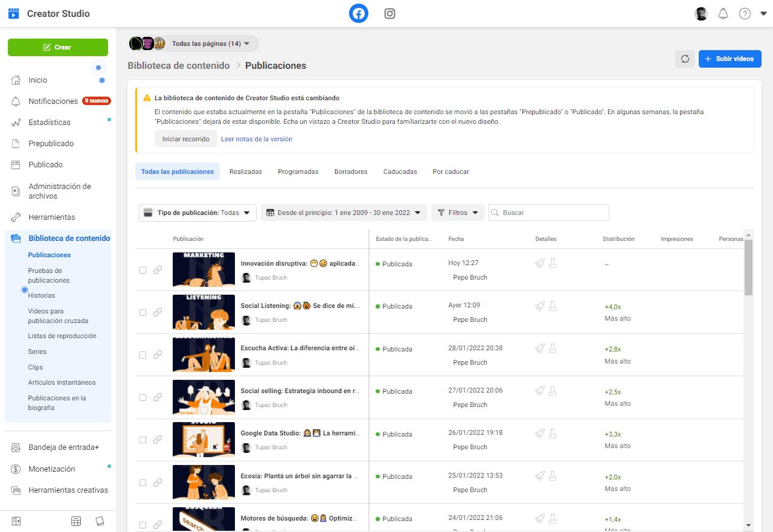Click the Creator Studio logo icon
Screen dimensions: 773x532
coord(13,13)
